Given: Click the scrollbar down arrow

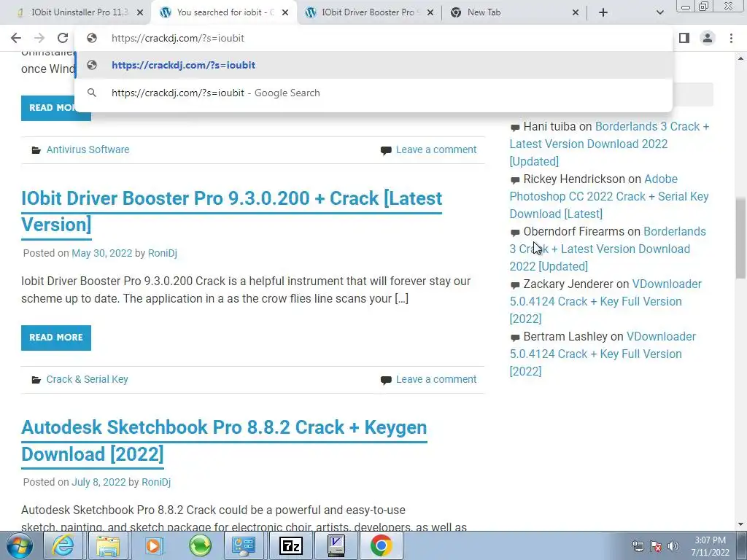Looking at the screenshot, I should pyautogui.click(x=740, y=525).
